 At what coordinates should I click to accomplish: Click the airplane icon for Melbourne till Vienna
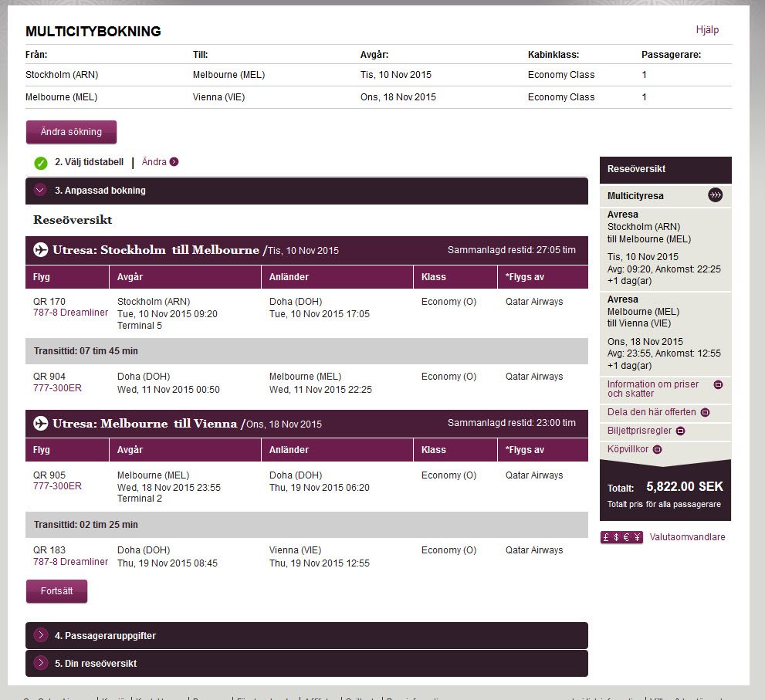[41, 423]
